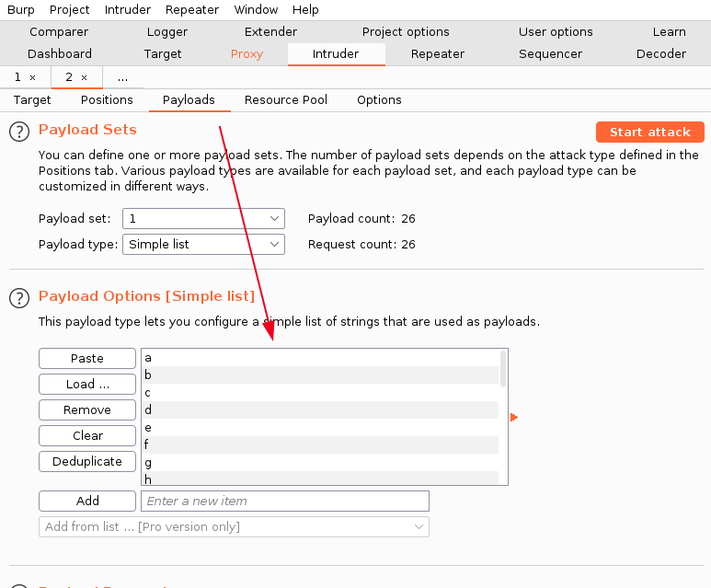
Task: Close Intruder attack tab 1
Action: tap(33, 77)
